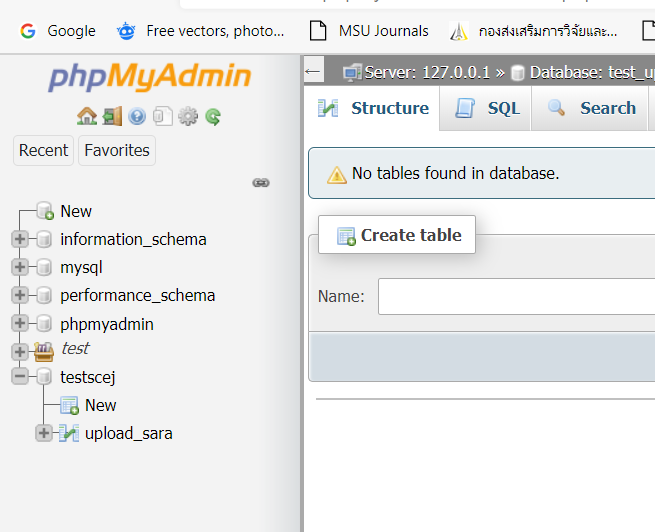Select upload_sara table in tree
Viewport: 655px width, 532px height.
point(129,433)
